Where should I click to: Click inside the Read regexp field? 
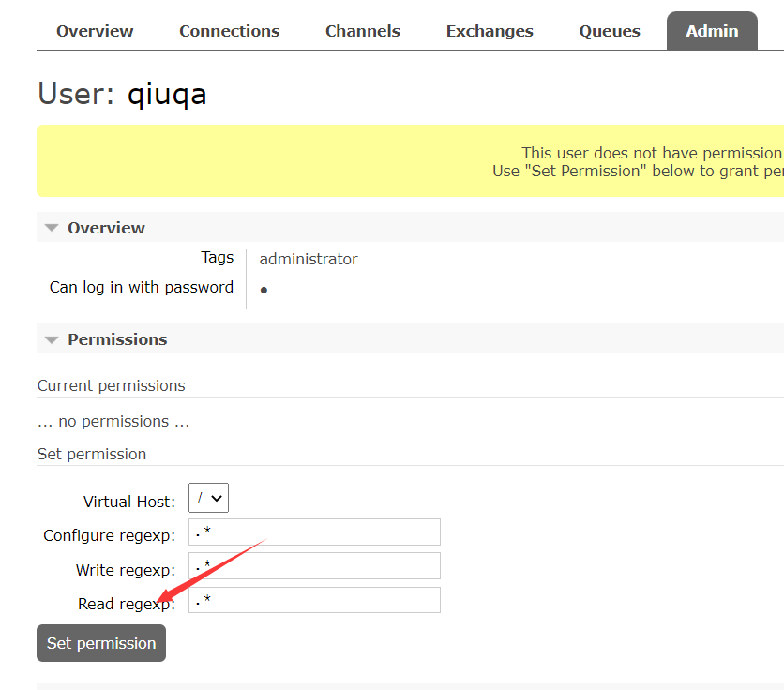[314, 599]
